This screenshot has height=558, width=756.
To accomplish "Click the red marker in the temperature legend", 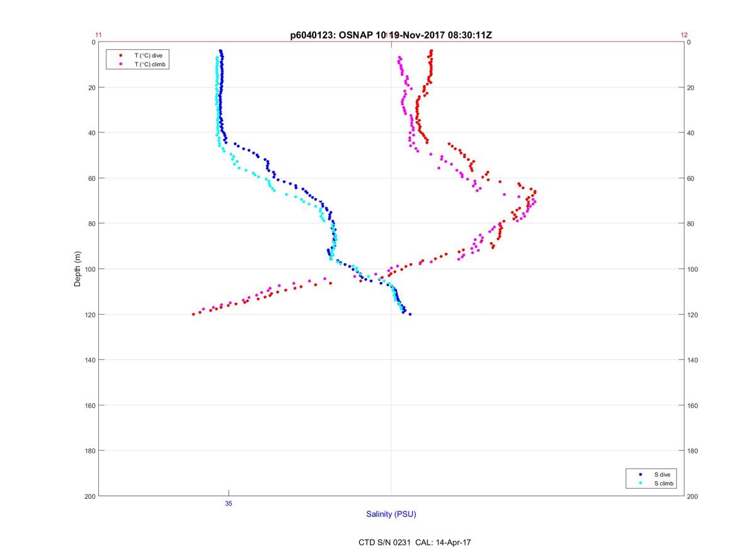I will click(x=120, y=55).
